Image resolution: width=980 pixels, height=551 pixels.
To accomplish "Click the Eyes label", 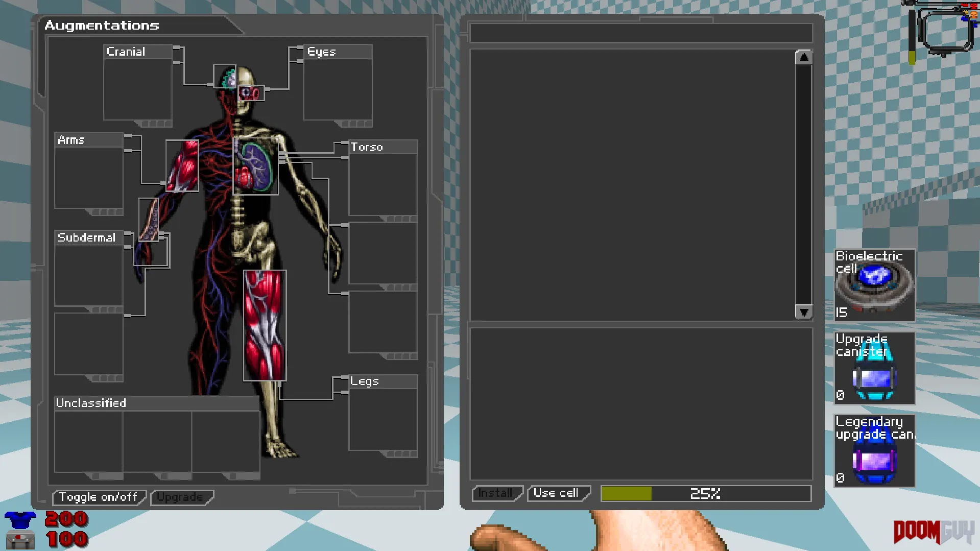I will coord(321,52).
